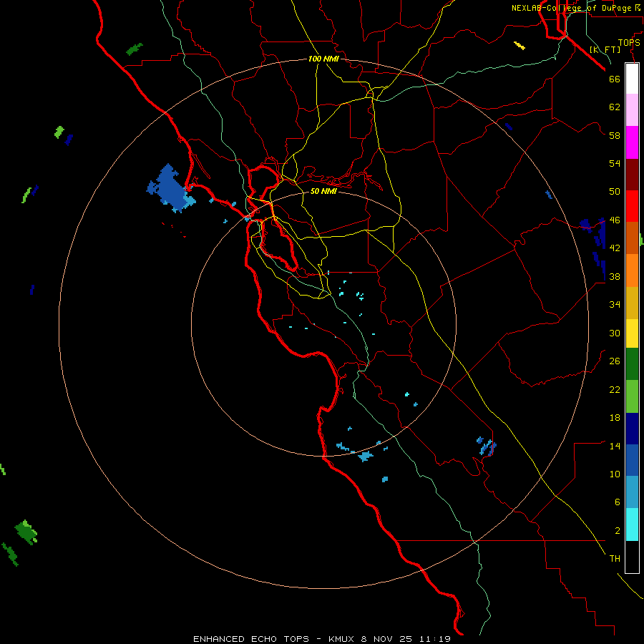Click the white swatch atop the tops legend

point(632,79)
